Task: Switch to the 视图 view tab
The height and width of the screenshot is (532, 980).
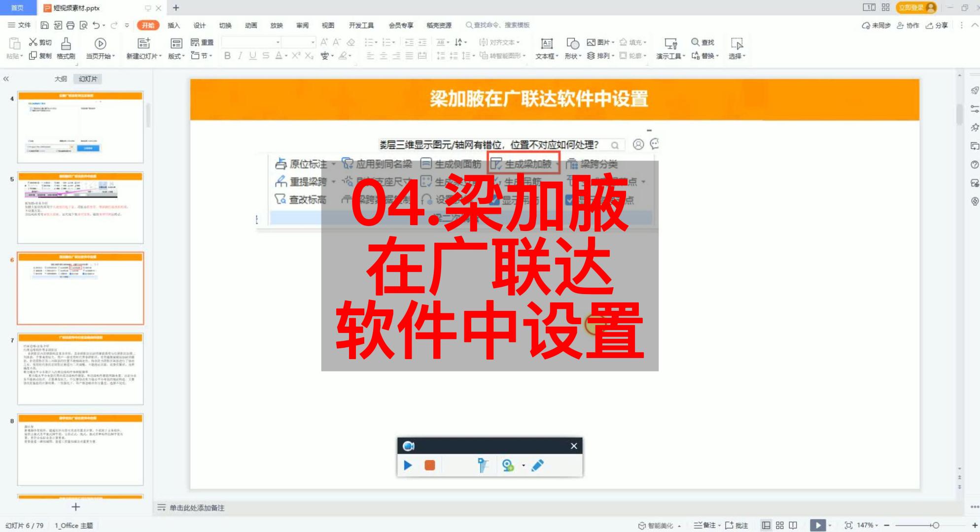Action: point(328,25)
